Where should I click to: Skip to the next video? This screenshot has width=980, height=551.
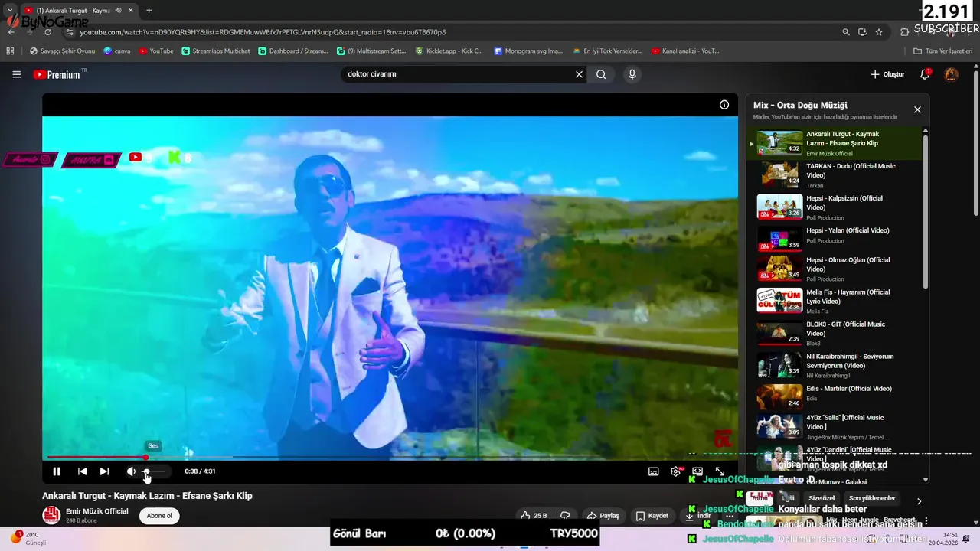click(104, 471)
